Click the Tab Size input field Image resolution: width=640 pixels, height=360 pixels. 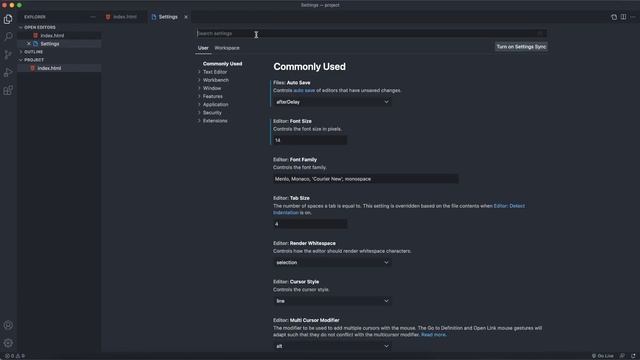tap(310, 224)
